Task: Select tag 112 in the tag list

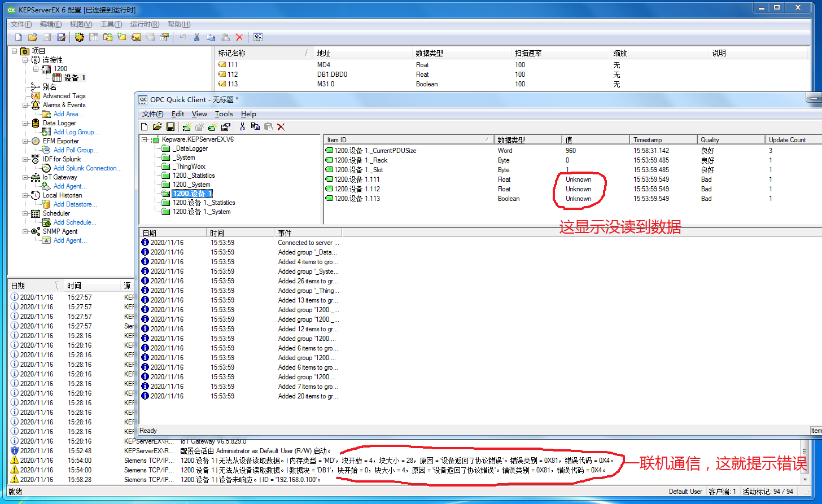Action: 232,74
